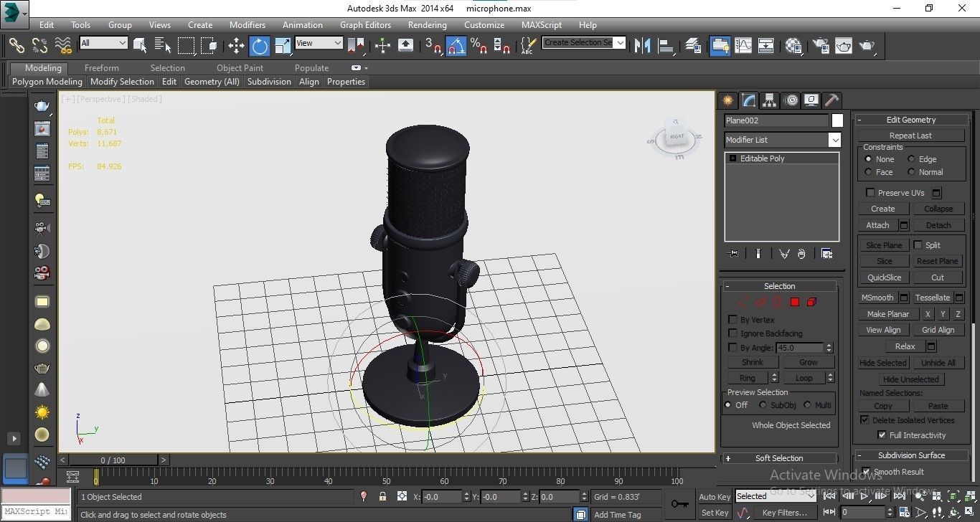Activate the Select Object tool
The image size is (980, 522).
[x=140, y=45]
